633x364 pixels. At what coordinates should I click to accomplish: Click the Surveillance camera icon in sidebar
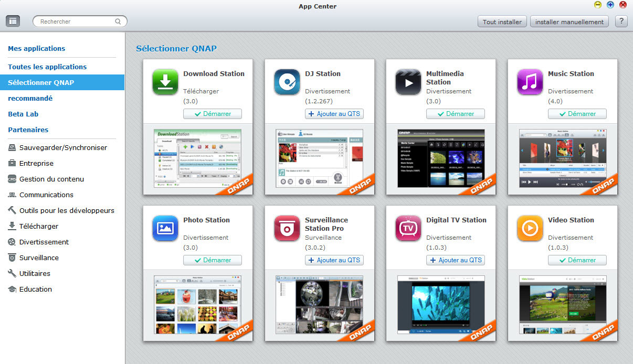(12, 258)
